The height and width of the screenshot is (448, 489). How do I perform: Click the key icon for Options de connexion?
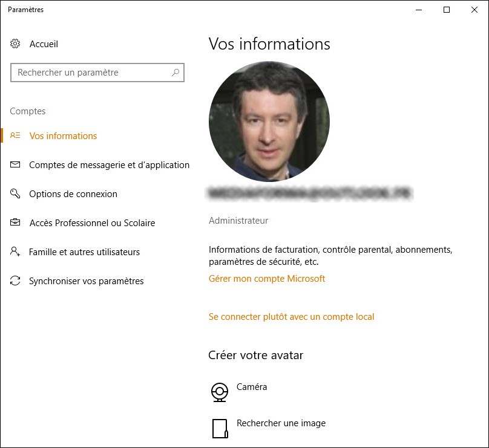coord(16,194)
